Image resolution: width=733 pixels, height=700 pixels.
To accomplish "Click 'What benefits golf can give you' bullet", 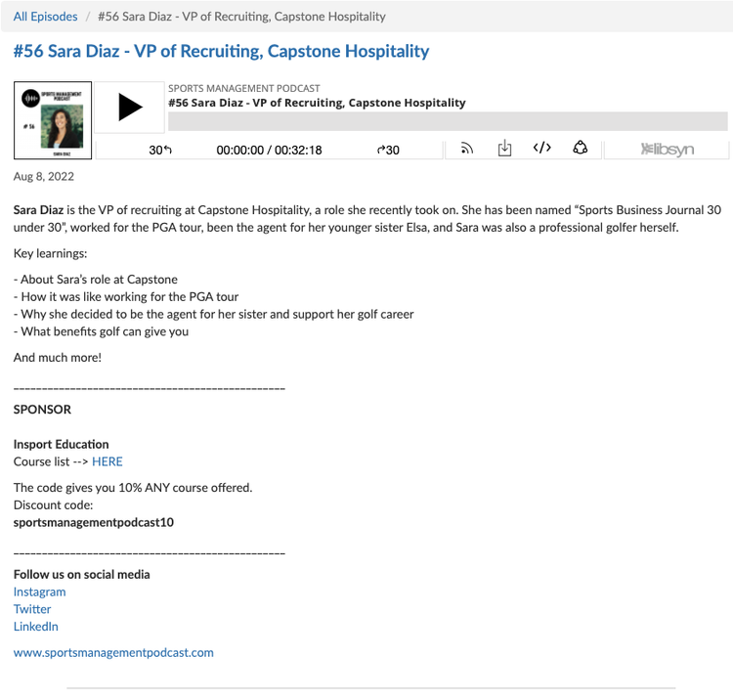I will (102, 331).
